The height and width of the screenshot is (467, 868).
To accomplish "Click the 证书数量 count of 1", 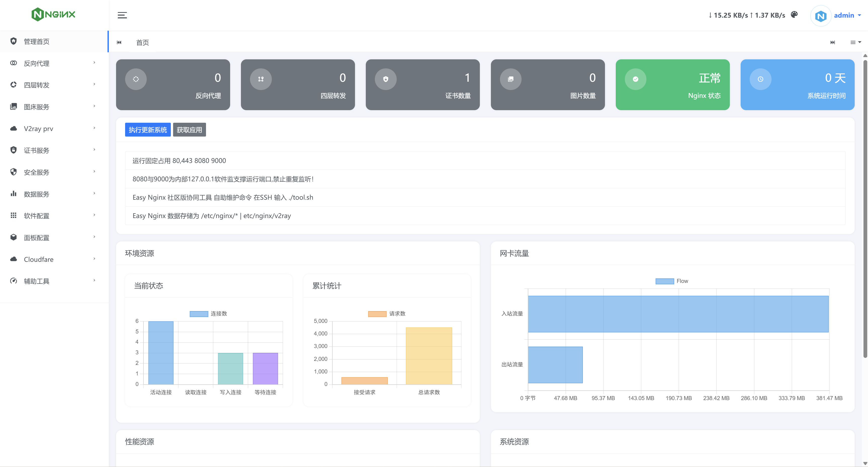I will pos(467,78).
